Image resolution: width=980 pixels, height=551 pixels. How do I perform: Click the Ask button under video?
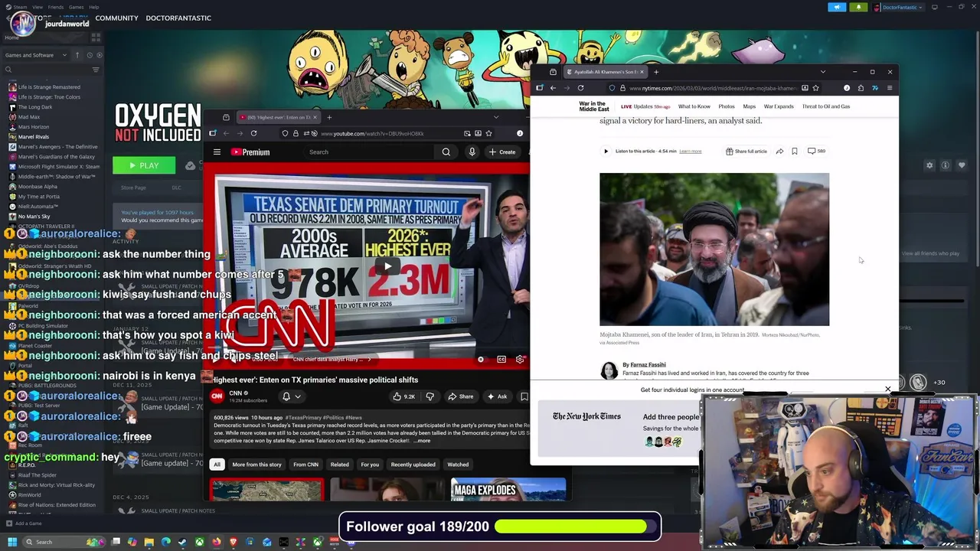[x=497, y=396]
